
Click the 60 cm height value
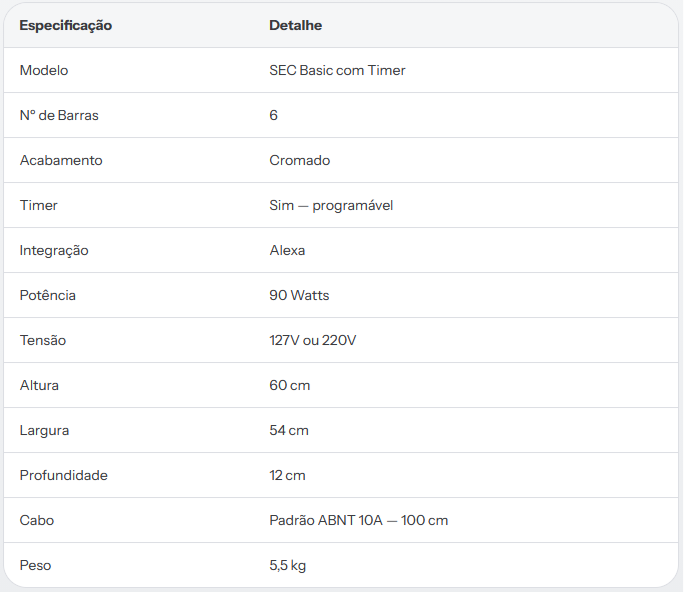pyautogui.click(x=290, y=385)
